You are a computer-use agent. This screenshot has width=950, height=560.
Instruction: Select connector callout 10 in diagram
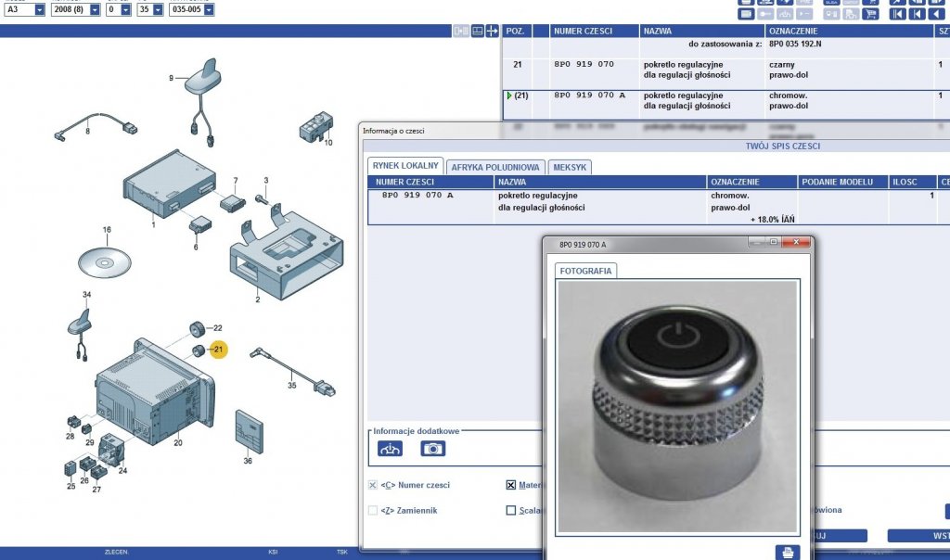tap(327, 143)
